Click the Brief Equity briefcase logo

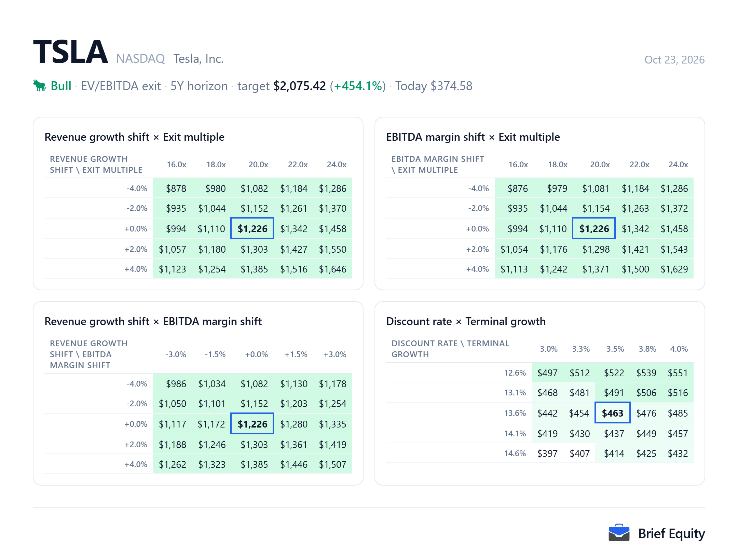[x=619, y=533]
